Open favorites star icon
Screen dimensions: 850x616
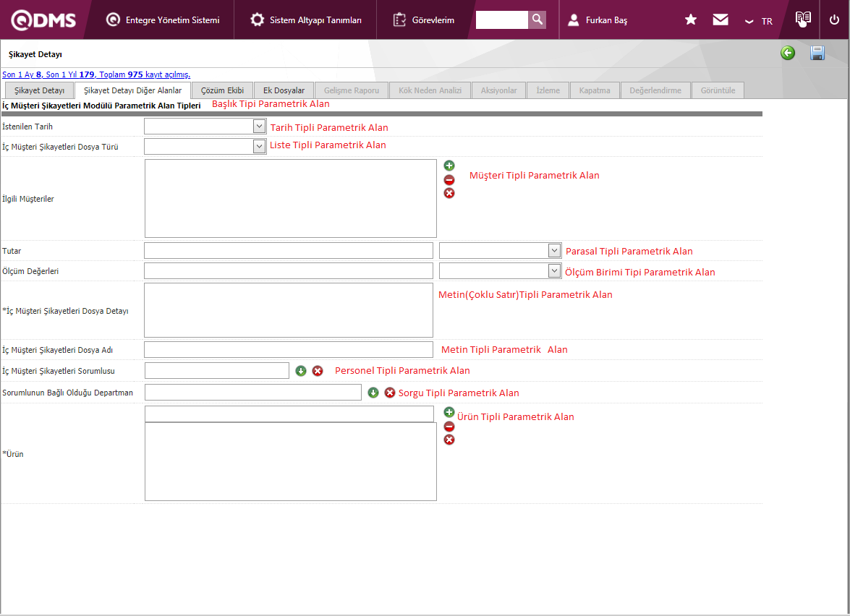pyautogui.click(x=691, y=20)
